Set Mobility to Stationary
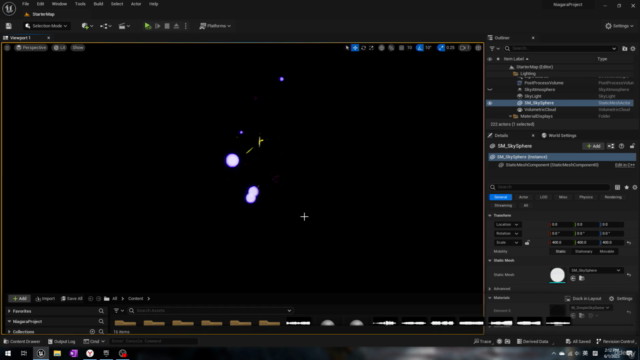This screenshot has width=640, height=360. pyautogui.click(x=584, y=251)
